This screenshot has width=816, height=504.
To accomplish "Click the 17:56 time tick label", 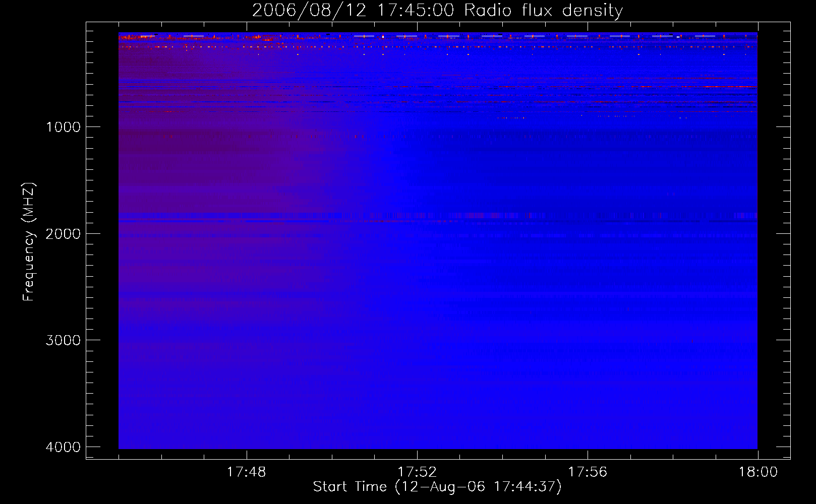I will [588, 472].
